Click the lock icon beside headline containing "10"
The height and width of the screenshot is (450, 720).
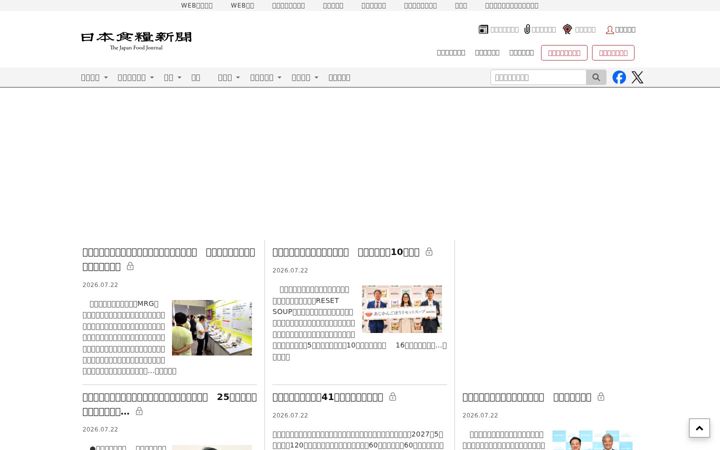tap(429, 251)
